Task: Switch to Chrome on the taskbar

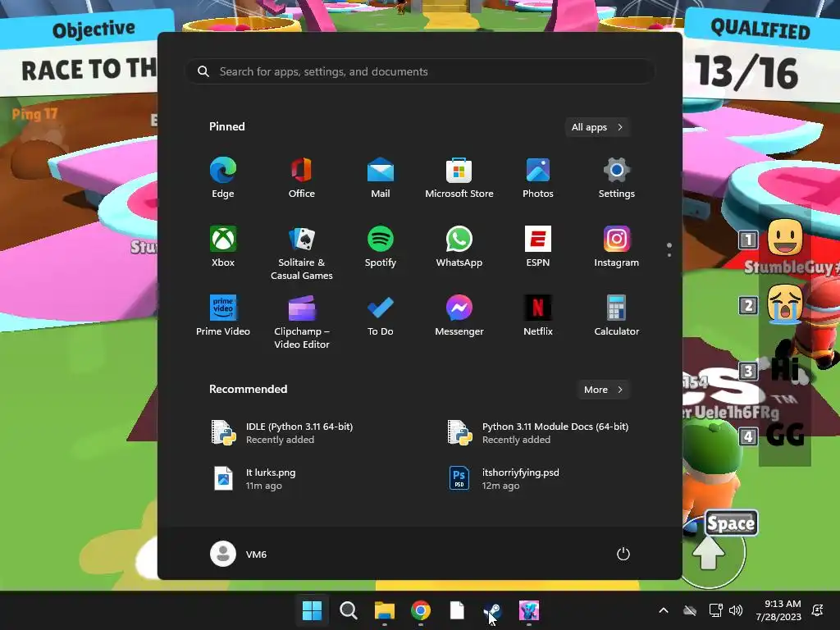Action: pyautogui.click(x=421, y=610)
